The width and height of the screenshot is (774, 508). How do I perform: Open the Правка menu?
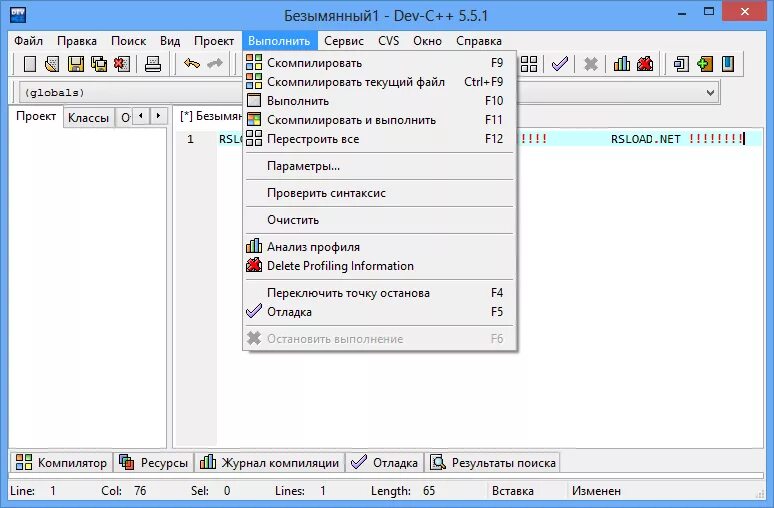click(x=77, y=41)
